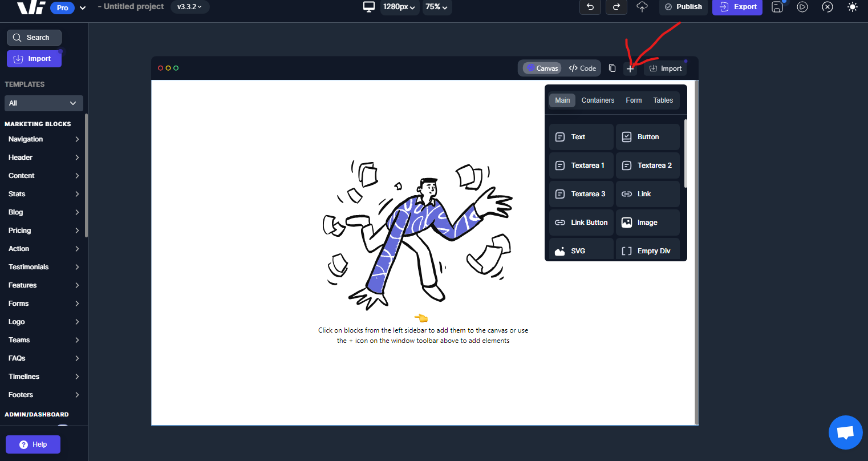Viewport: 868px width, 461px height.
Task: Expand the Features blocks category
Action: click(x=43, y=285)
